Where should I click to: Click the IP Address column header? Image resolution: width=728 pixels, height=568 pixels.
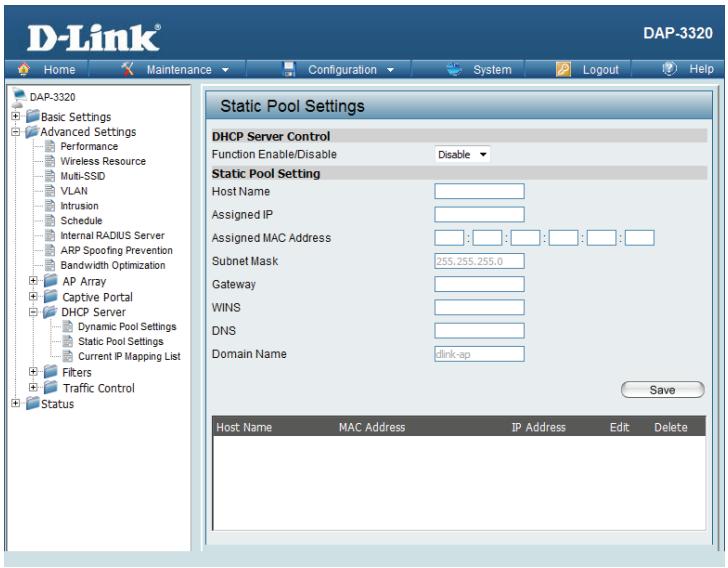coord(539,427)
